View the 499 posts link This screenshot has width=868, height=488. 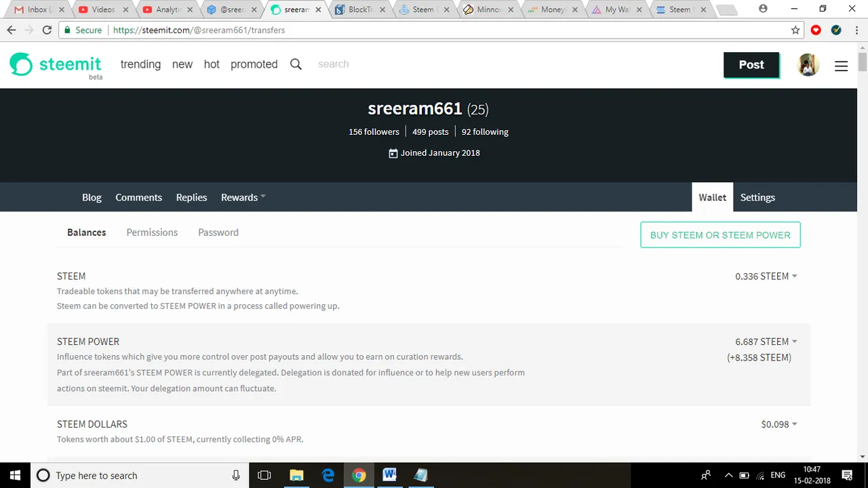(x=431, y=131)
